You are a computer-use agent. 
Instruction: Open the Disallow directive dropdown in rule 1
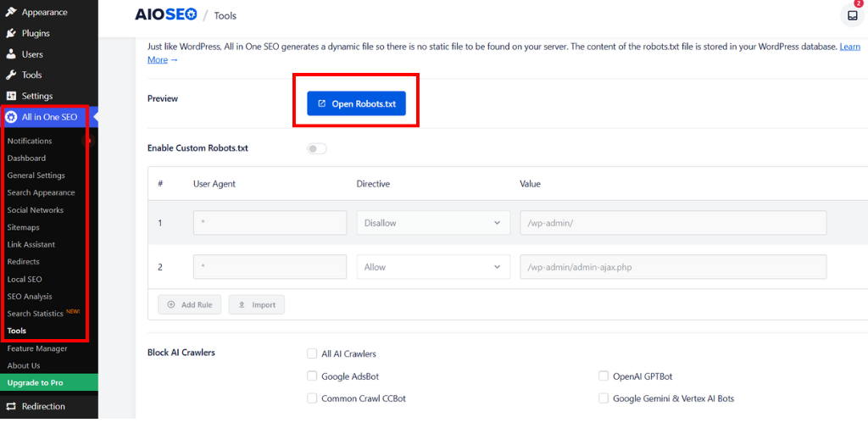(x=433, y=223)
